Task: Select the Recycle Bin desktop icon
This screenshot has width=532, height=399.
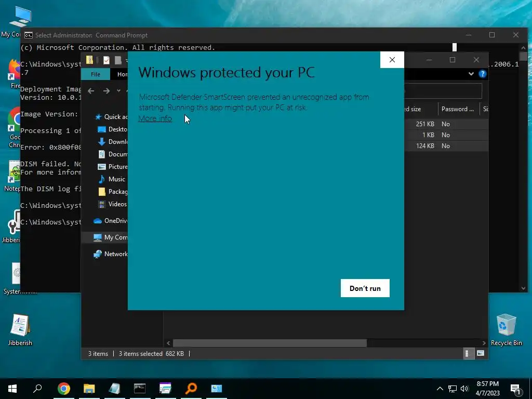Action: 506,329
